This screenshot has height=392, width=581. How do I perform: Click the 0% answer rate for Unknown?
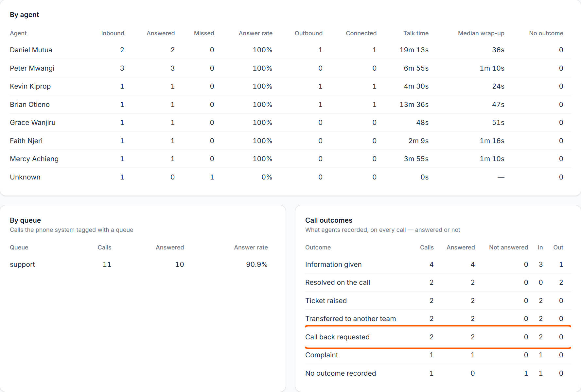(x=267, y=177)
